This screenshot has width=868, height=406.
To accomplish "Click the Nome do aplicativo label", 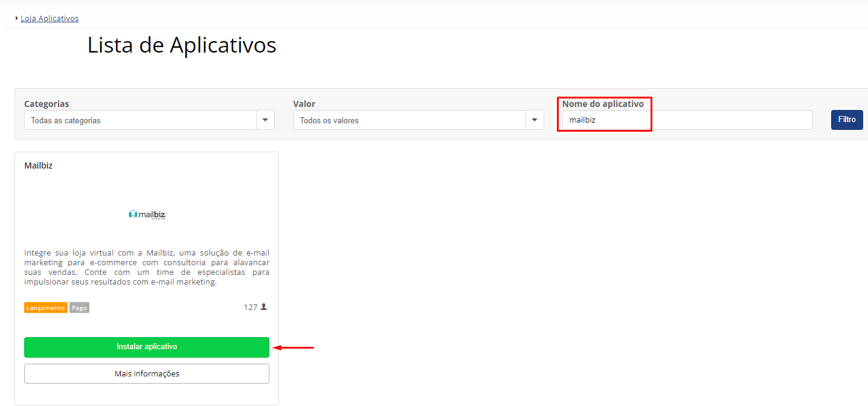I will [x=603, y=104].
